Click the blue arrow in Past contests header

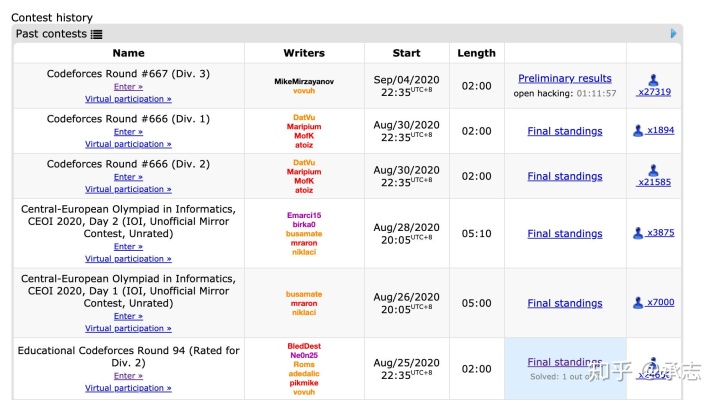tap(673, 34)
